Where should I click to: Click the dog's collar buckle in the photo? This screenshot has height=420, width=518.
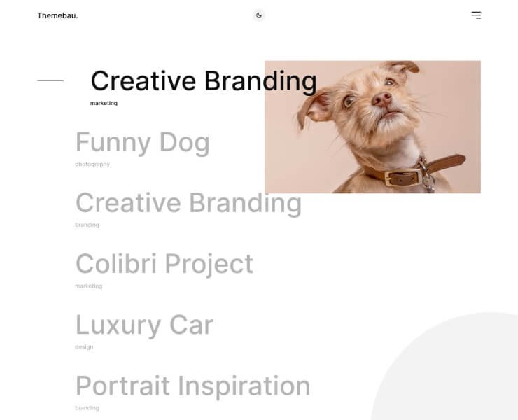point(399,177)
